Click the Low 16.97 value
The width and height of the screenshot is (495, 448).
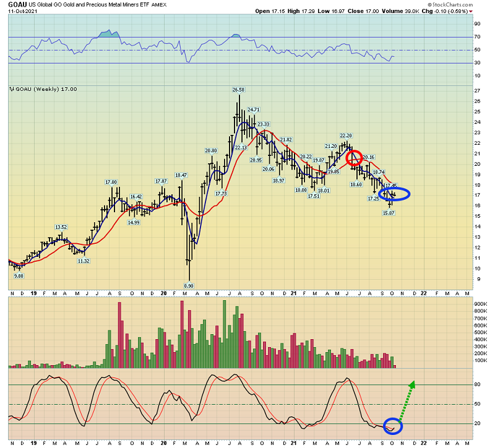coord(331,11)
